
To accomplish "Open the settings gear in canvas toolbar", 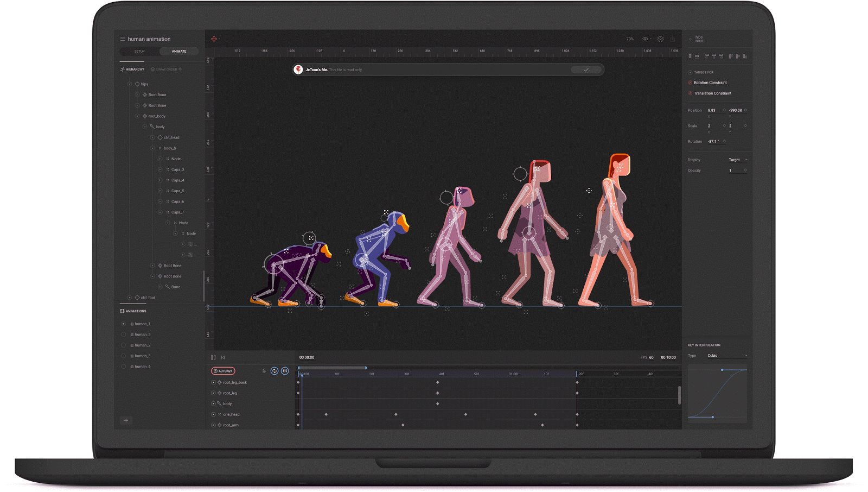I will pyautogui.click(x=660, y=39).
